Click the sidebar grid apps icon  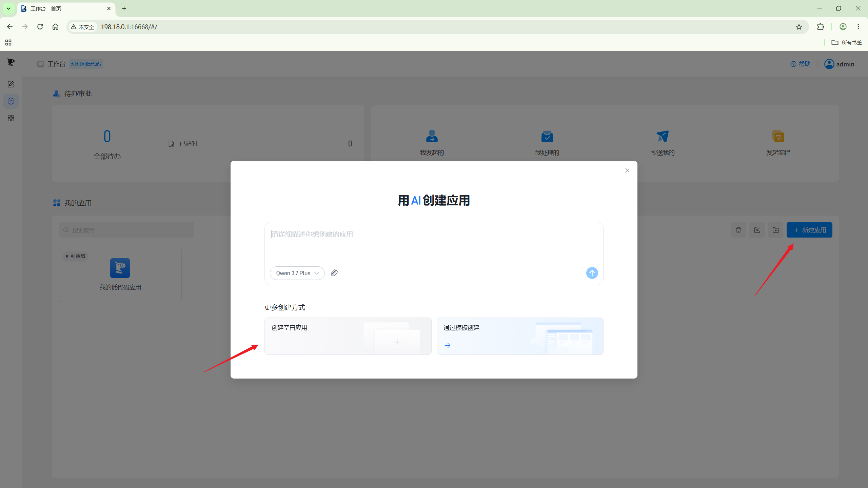click(11, 118)
